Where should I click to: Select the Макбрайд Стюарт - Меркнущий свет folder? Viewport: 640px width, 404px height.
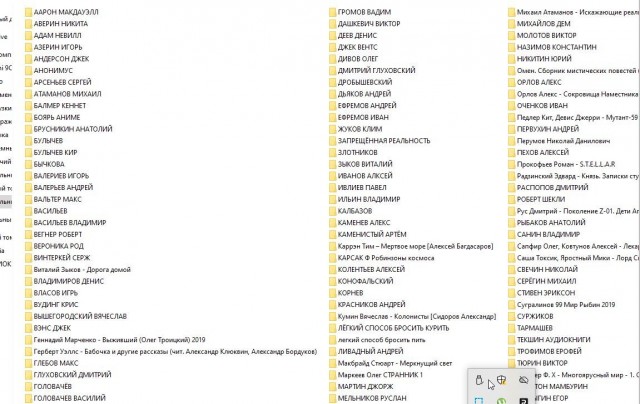(x=395, y=363)
